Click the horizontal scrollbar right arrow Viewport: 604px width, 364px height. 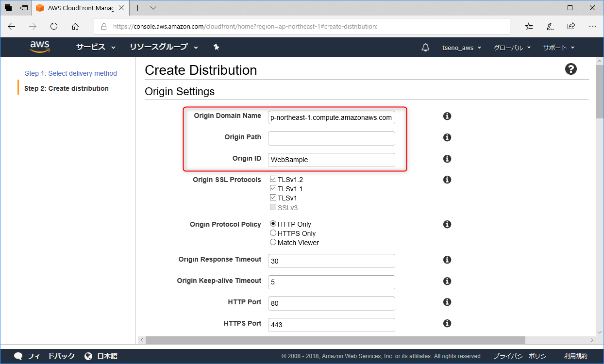pyautogui.click(x=592, y=340)
